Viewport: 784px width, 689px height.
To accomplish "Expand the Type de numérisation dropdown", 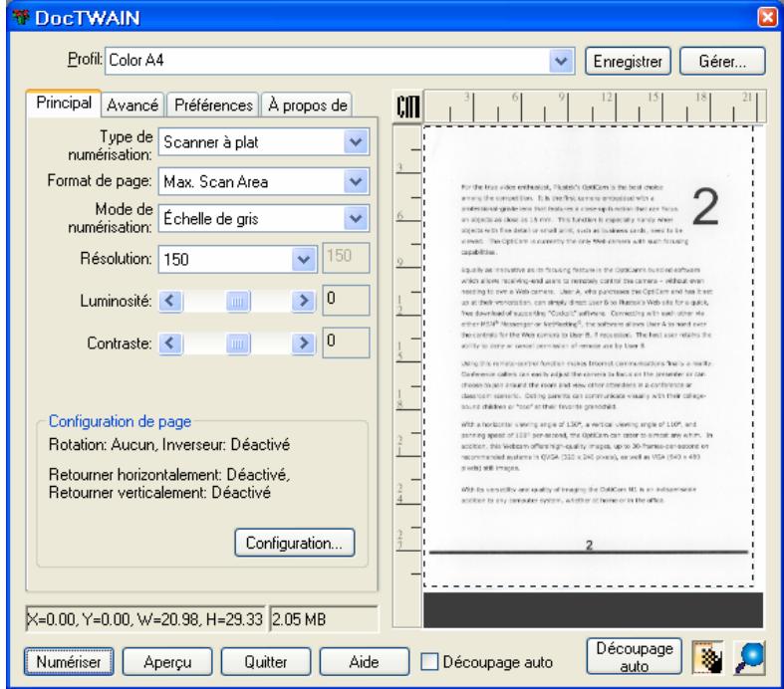I will click(356, 142).
